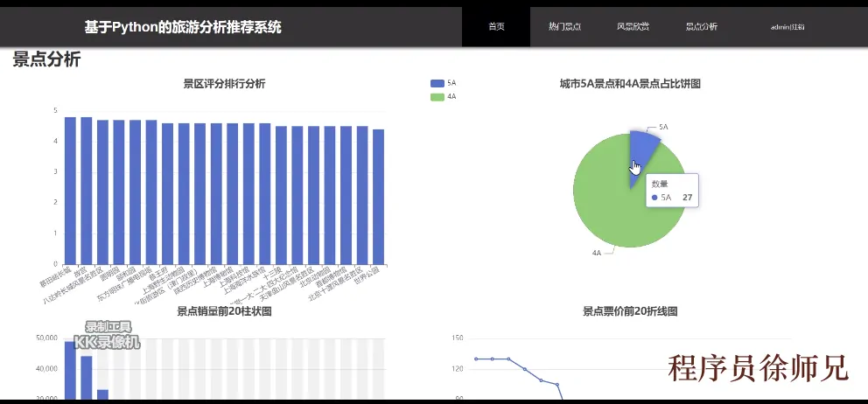Click the 故宫 bar in rating chart
Image resolution: width=868 pixels, height=404 pixels.
87,191
